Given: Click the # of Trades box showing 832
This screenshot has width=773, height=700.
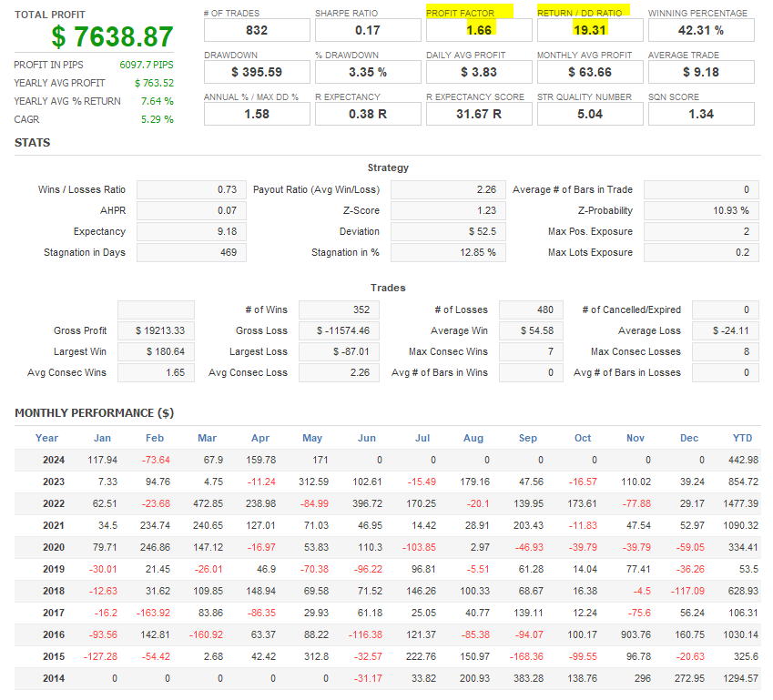Looking at the screenshot, I should pyautogui.click(x=257, y=30).
